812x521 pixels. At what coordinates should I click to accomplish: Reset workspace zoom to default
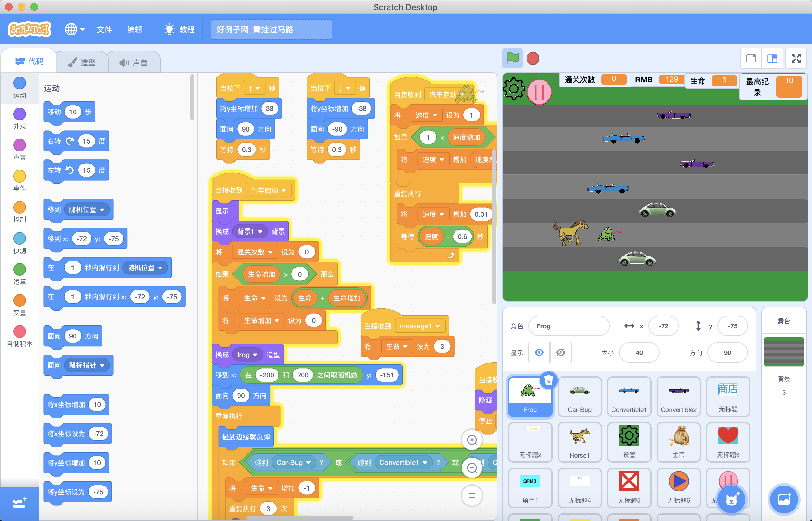472,496
